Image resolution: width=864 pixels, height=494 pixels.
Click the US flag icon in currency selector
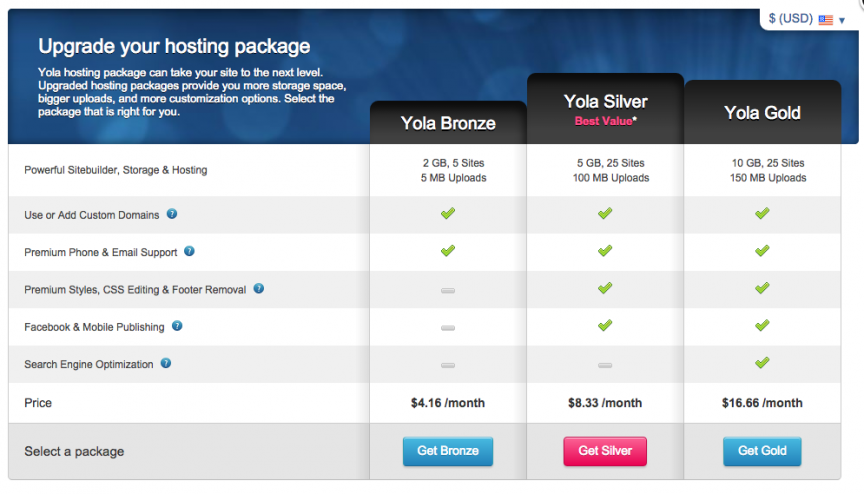[x=825, y=20]
